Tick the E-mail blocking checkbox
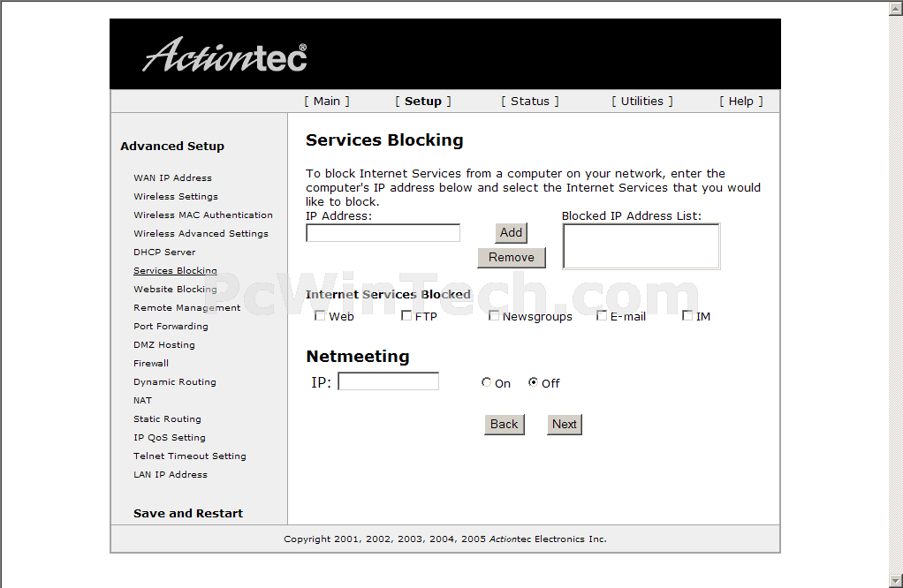Image resolution: width=903 pixels, height=588 pixels. [x=602, y=316]
